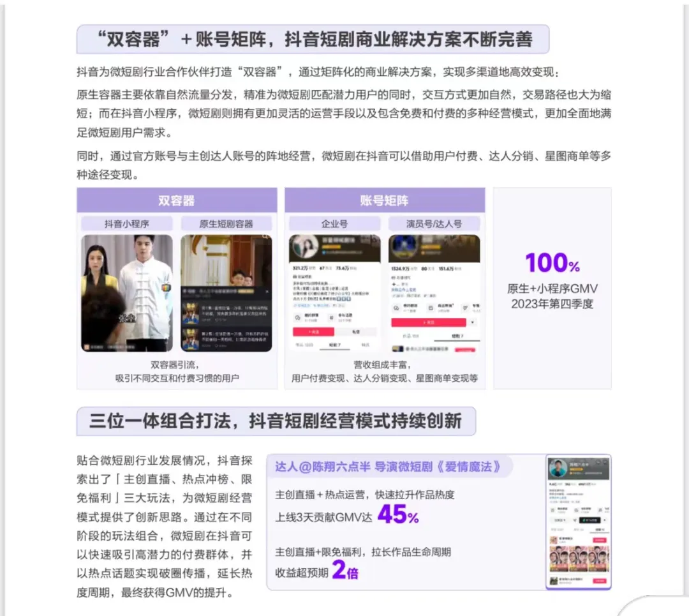The height and width of the screenshot is (616, 689).
Task: Click the '营收组成丰富,' caption
Action: [383, 364]
